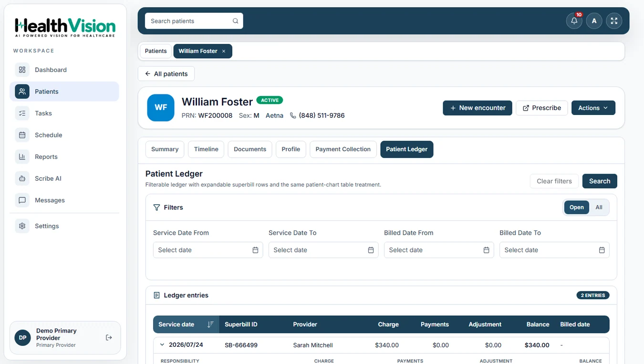This screenshot has height=364, width=644.
Task: Go to the Patients workspace tab
Action: [156, 51]
